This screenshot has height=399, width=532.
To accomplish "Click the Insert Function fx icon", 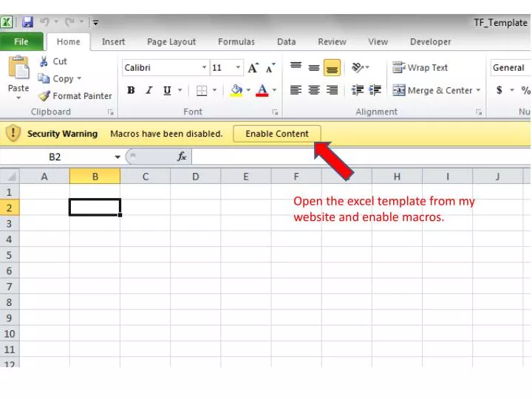I will point(182,157).
